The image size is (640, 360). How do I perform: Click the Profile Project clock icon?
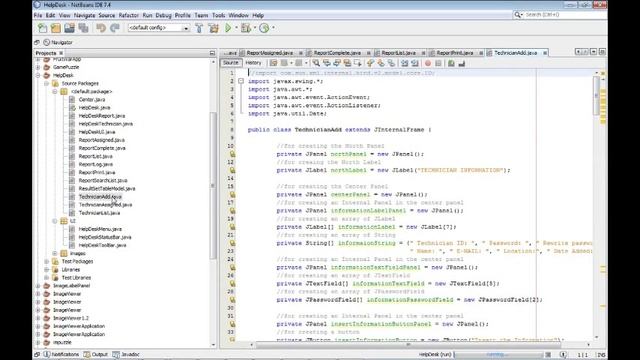(x=264, y=28)
